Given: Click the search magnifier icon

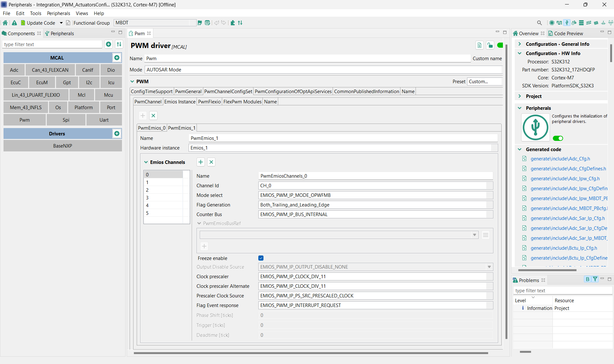Looking at the screenshot, I should coord(539,23).
